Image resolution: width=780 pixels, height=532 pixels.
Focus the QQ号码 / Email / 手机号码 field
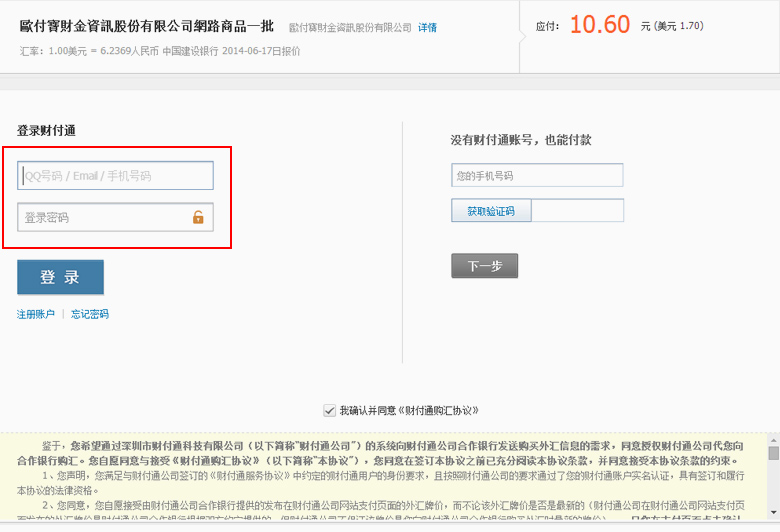[x=115, y=176]
